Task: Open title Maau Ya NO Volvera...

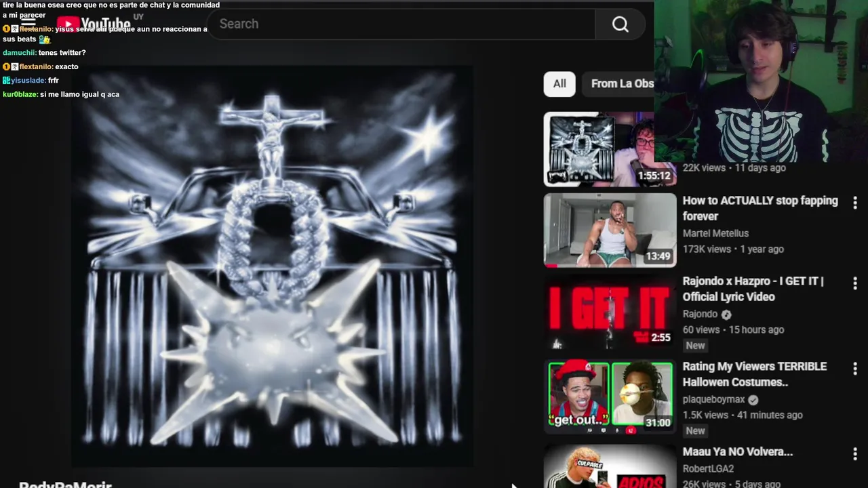Action: (x=738, y=451)
